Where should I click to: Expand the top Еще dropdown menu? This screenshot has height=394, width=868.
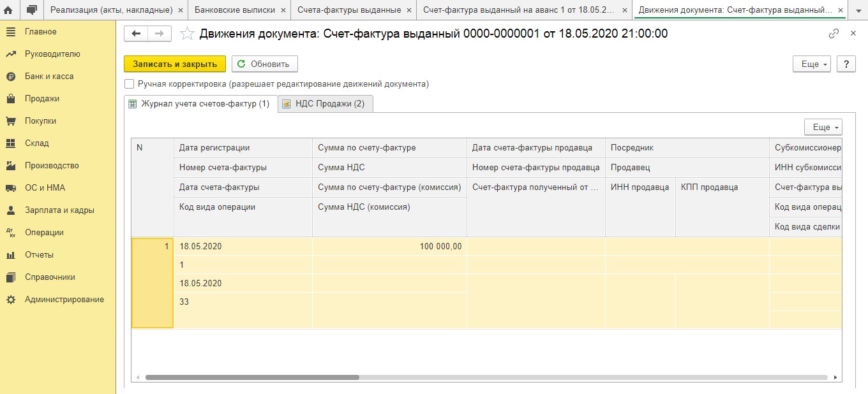click(811, 64)
